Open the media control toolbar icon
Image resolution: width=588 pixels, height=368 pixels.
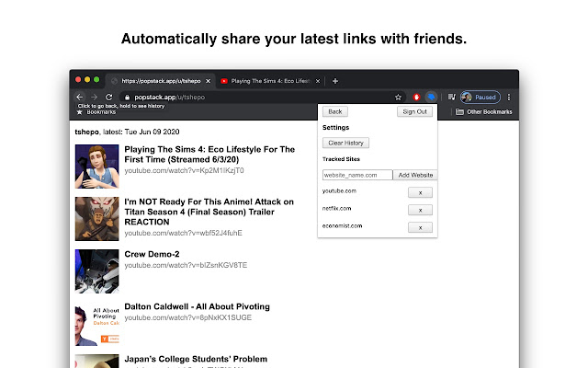[x=451, y=97]
